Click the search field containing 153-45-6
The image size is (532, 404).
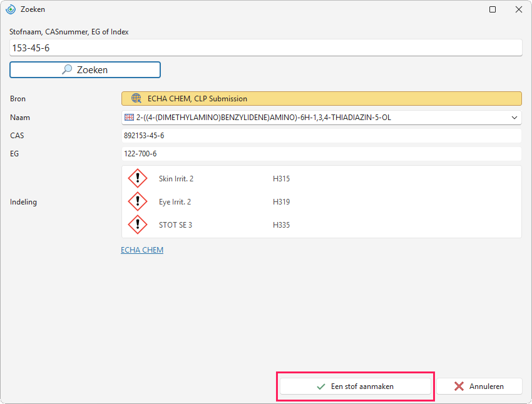[265, 48]
